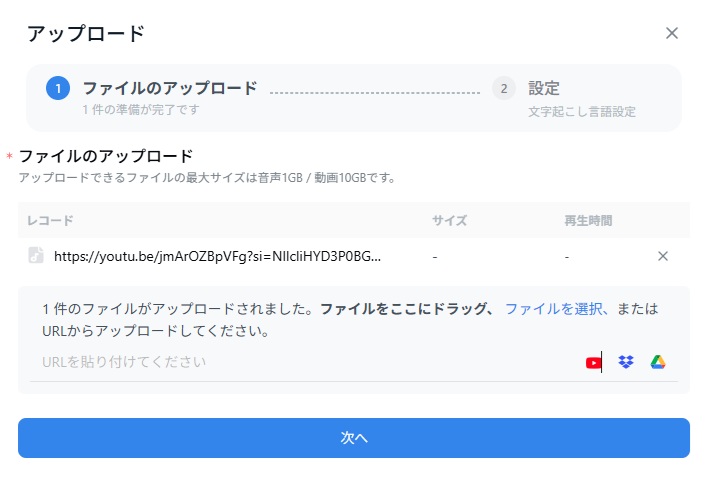Screen dimensions: 707x486
Task: Go to the 設定 step label
Action: (544, 88)
